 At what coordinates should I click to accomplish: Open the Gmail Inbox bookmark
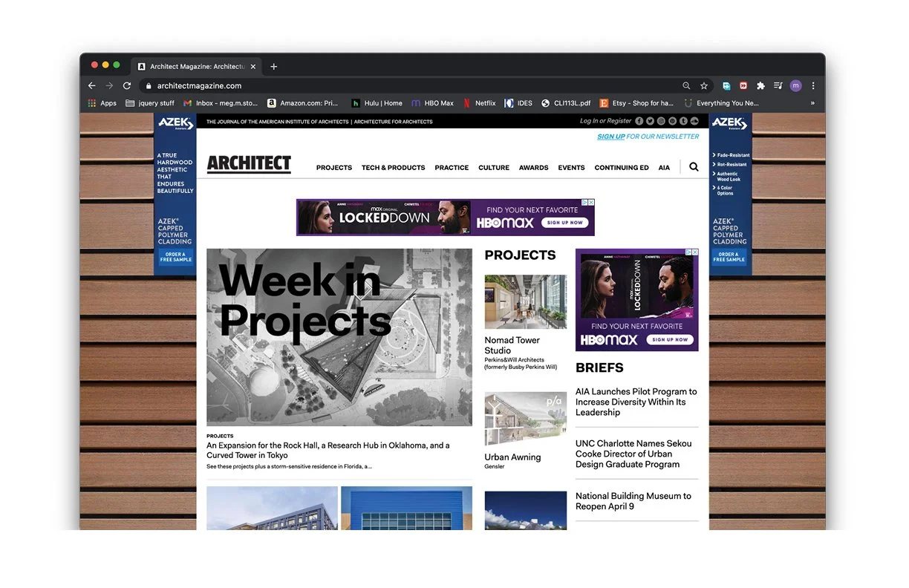point(221,103)
